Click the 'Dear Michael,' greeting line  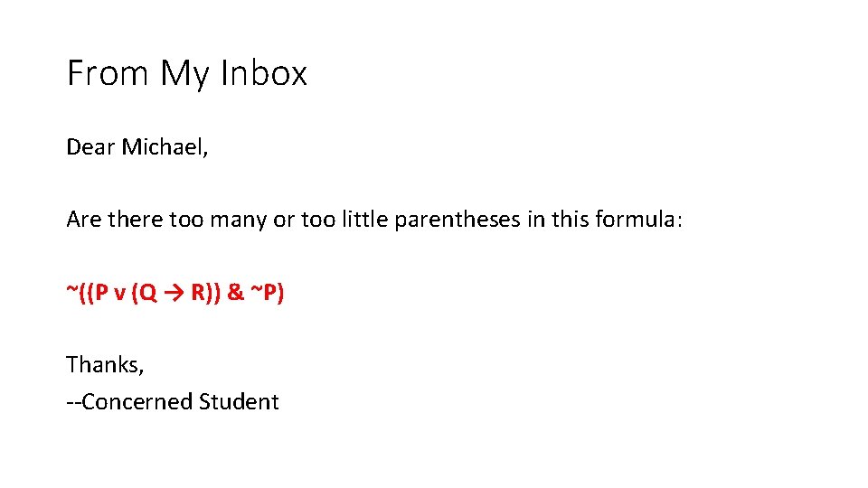click(137, 146)
